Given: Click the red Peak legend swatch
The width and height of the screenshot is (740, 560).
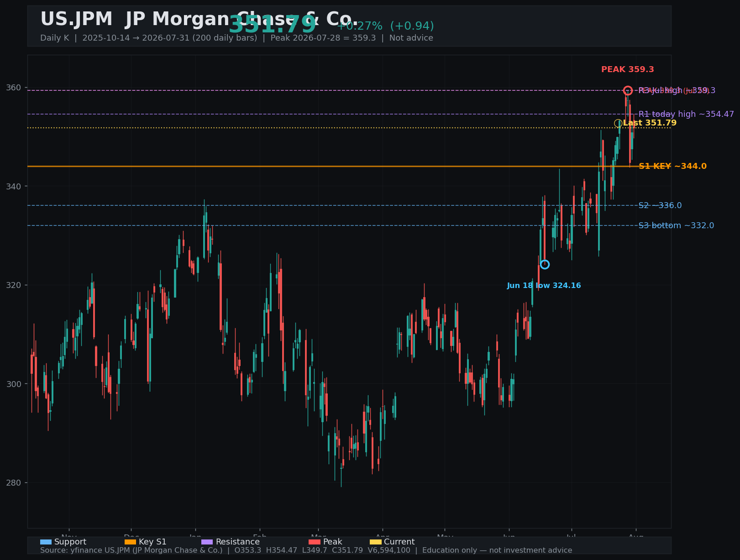Looking at the screenshot, I should click(x=315, y=542).
